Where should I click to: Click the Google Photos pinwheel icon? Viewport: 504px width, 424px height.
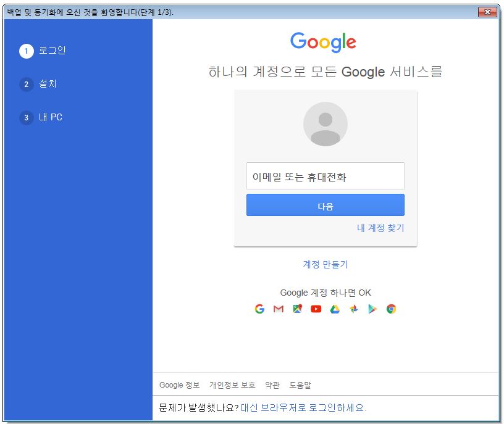click(353, 309)
